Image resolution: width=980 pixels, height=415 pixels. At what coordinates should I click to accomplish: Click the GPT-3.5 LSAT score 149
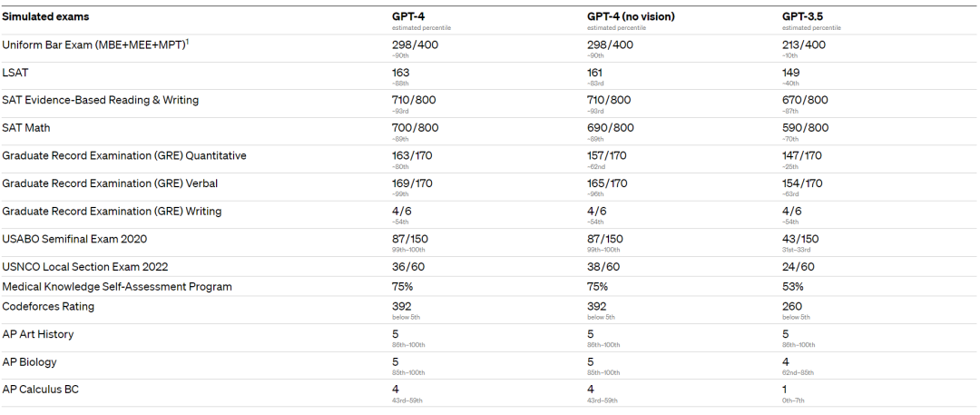[791, 73]
